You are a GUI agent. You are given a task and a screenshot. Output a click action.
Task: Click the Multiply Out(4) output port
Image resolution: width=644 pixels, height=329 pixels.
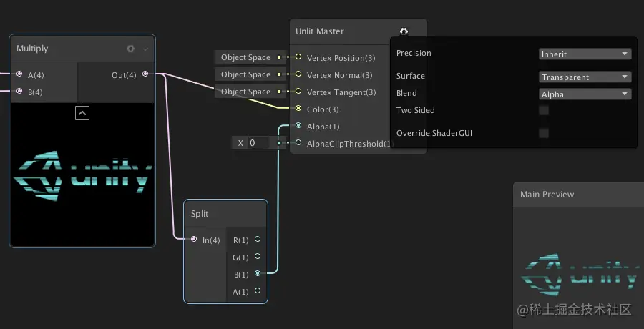point(145,74)
